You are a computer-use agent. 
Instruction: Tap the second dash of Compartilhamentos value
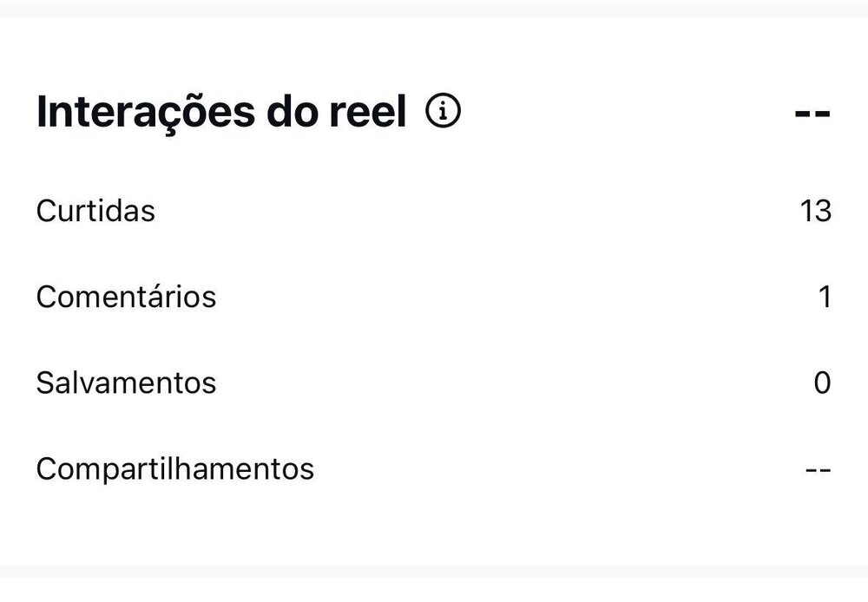pyautogui.click(x=825, y=469)
